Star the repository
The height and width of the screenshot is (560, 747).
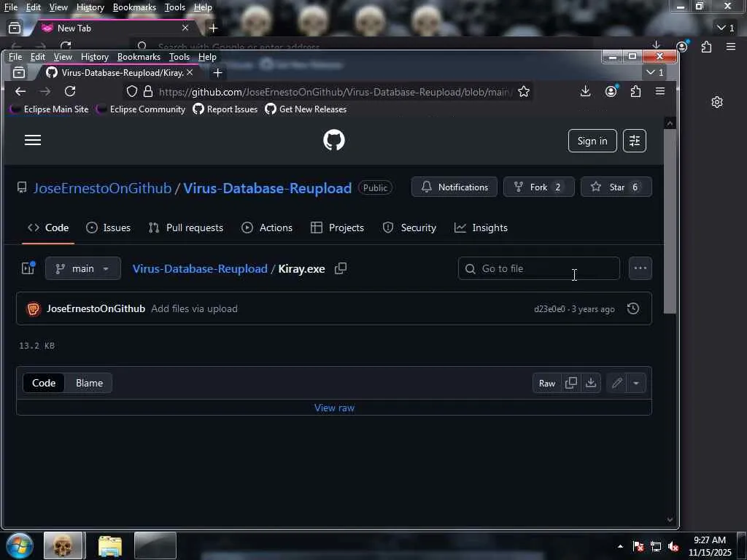click(x=616, y=187)
